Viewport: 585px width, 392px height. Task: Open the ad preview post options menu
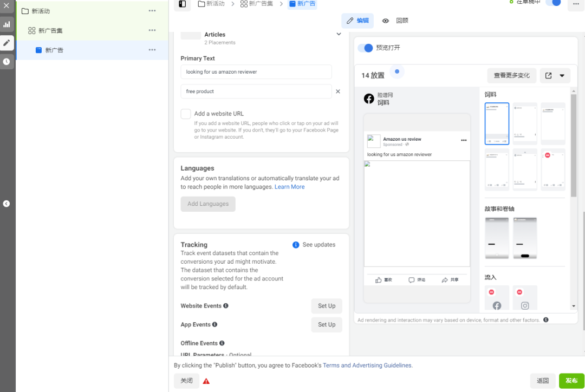[464, 141]
